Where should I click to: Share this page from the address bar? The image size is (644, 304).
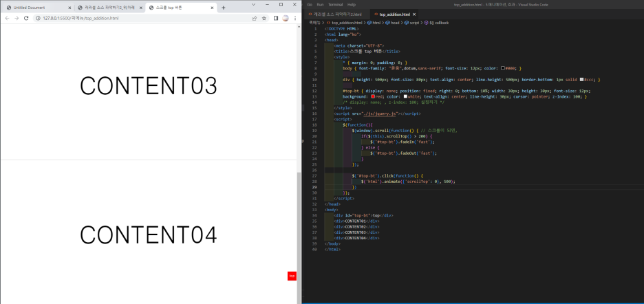(x=255, y=18)
